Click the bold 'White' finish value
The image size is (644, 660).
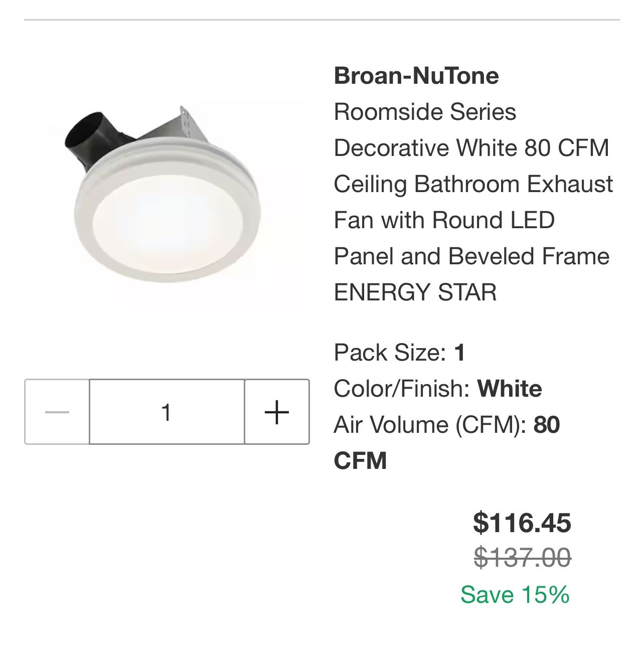(x=510, y=389)
